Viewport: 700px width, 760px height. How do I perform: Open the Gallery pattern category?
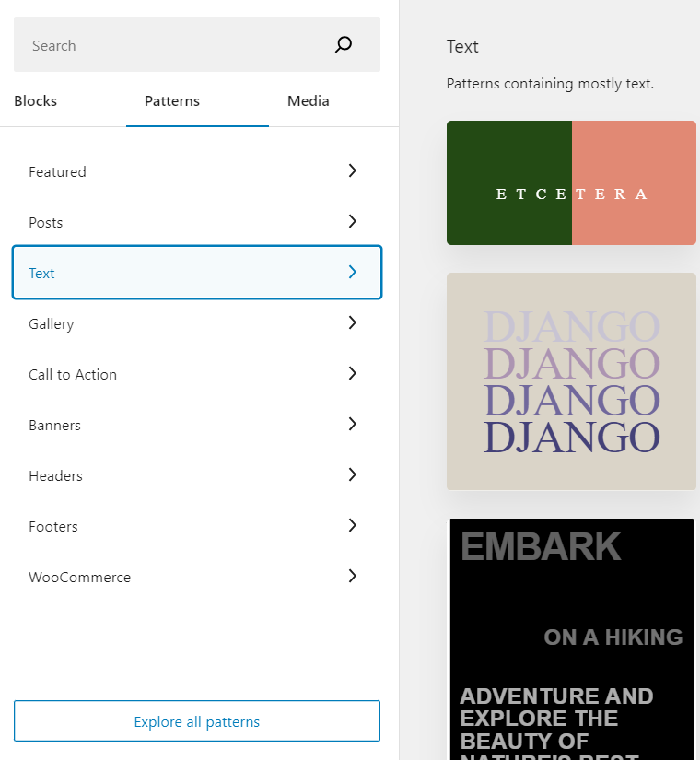tap(197, 323)
